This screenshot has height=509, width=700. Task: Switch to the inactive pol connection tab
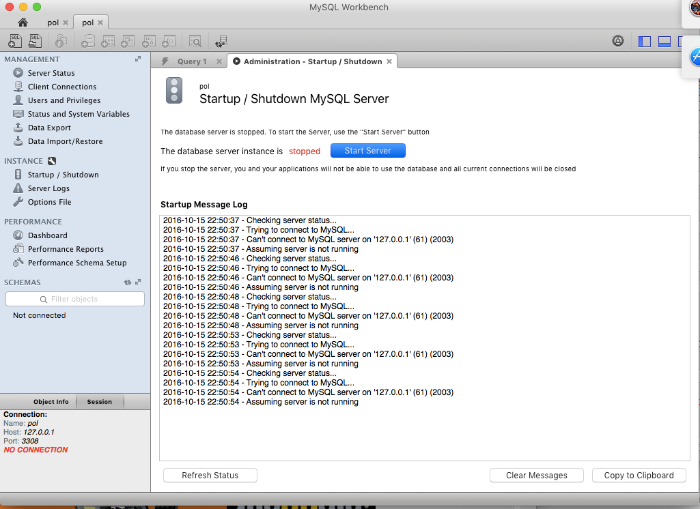tap(53, 22)
